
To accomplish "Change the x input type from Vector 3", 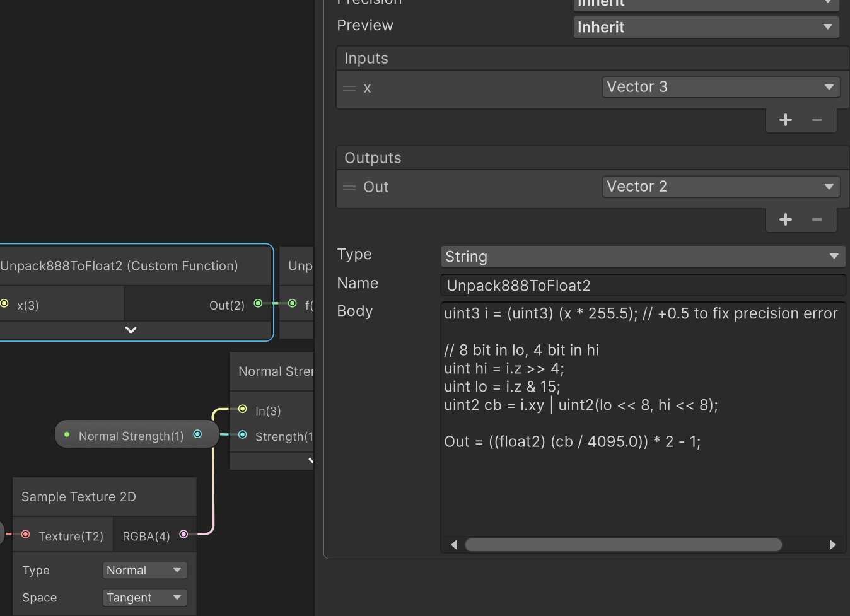I will click(x=720, y=86).
